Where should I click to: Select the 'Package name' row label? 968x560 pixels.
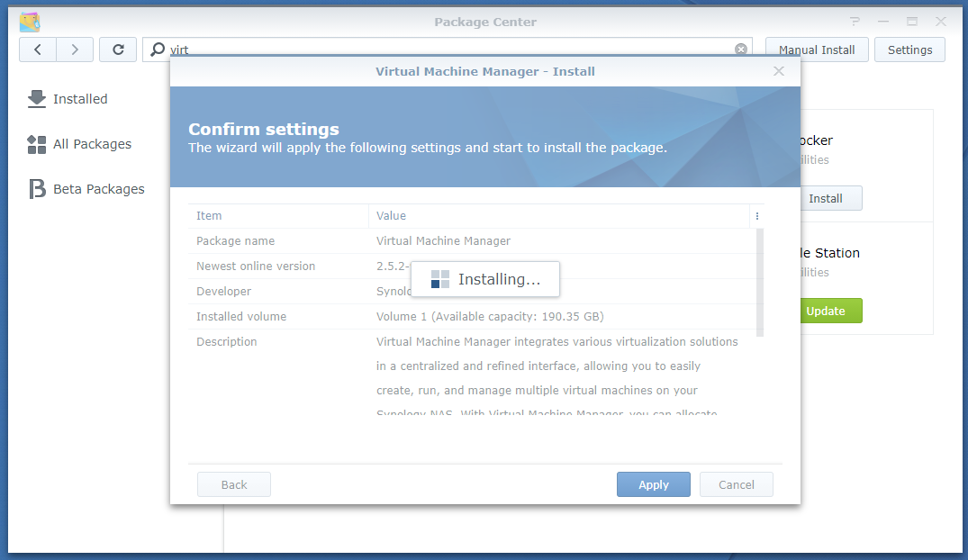coord(235,240)
